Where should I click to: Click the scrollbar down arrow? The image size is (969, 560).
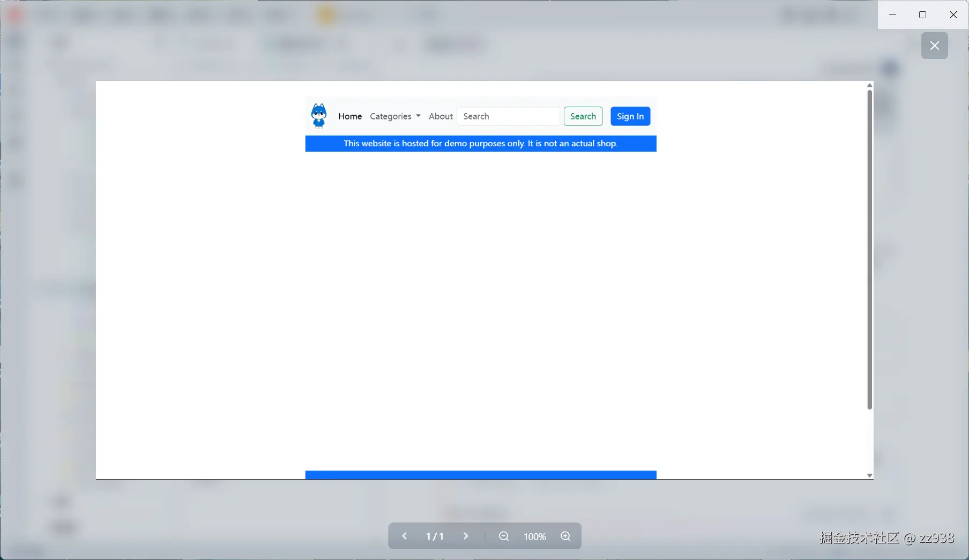tap(869, 475)
